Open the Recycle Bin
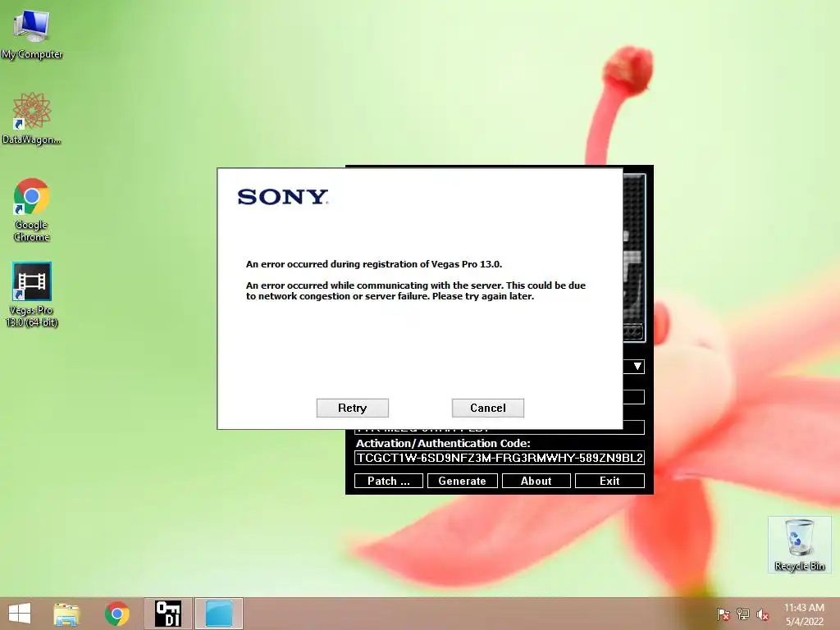840x630 pixels. pyautogui.click(x=799, y=545)
